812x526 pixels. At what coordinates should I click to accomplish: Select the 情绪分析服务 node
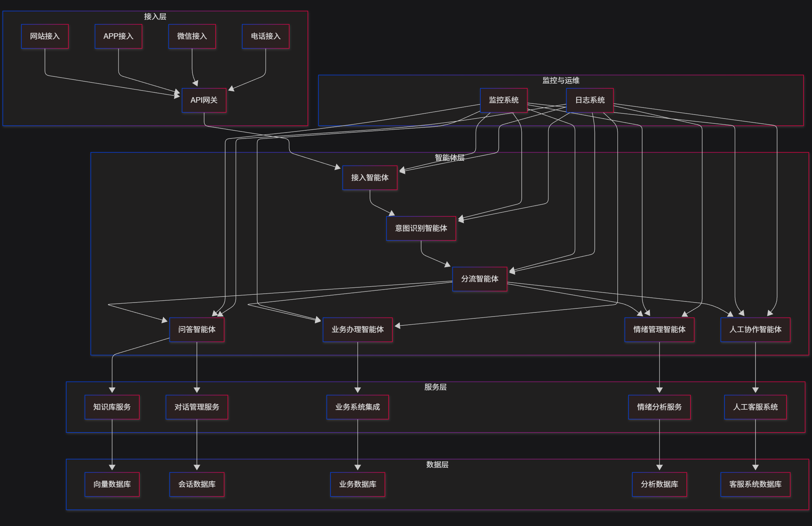(659, 407)
